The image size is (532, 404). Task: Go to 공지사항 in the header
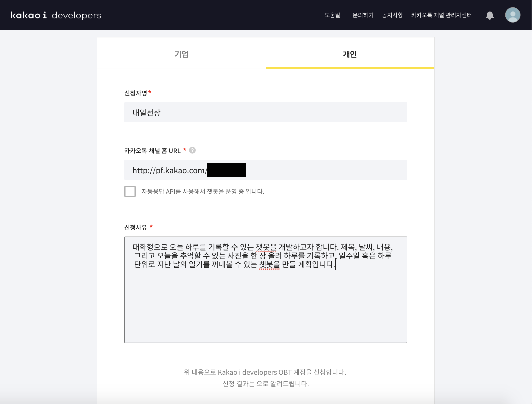[392, 15]
